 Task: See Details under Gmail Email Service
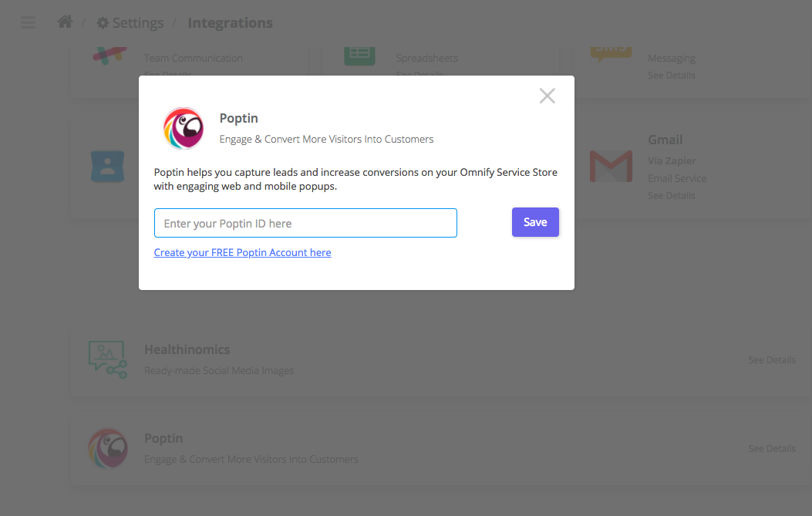671,195
